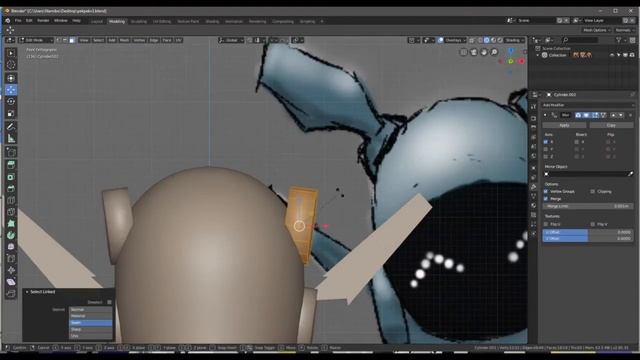Open the Add Modifier dropdown
640x360 pixels.
pos(588,105)
